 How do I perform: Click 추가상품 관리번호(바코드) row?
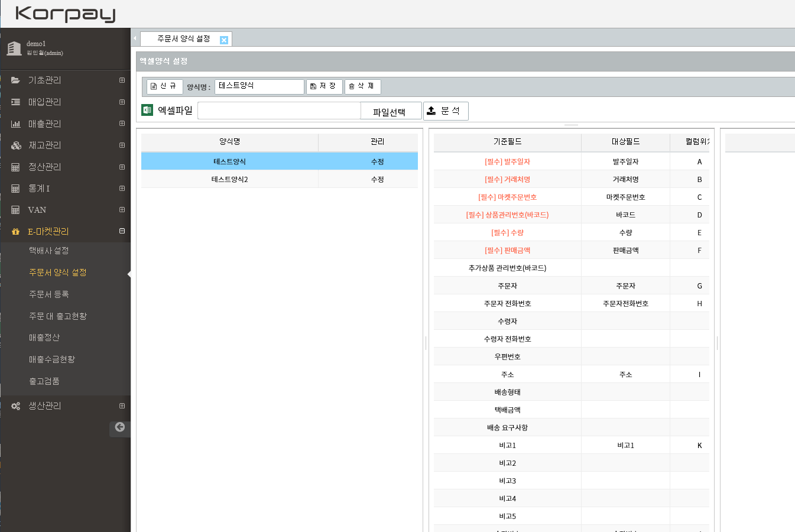pos(571,268)
